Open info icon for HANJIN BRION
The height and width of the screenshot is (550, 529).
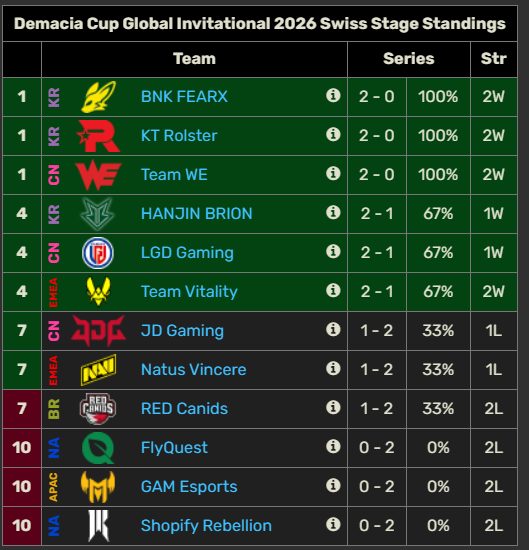coord(333,212)
